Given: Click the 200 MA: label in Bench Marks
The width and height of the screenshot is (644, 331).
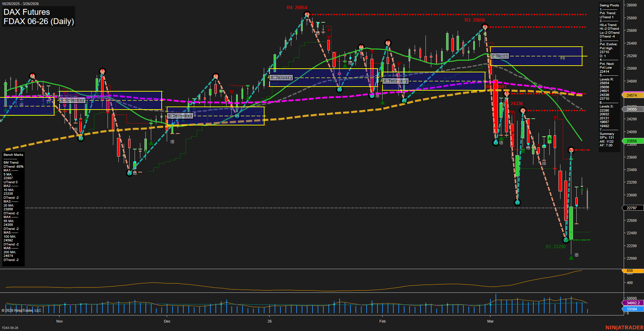Looking at the screenshot, I should pos(10,252).
